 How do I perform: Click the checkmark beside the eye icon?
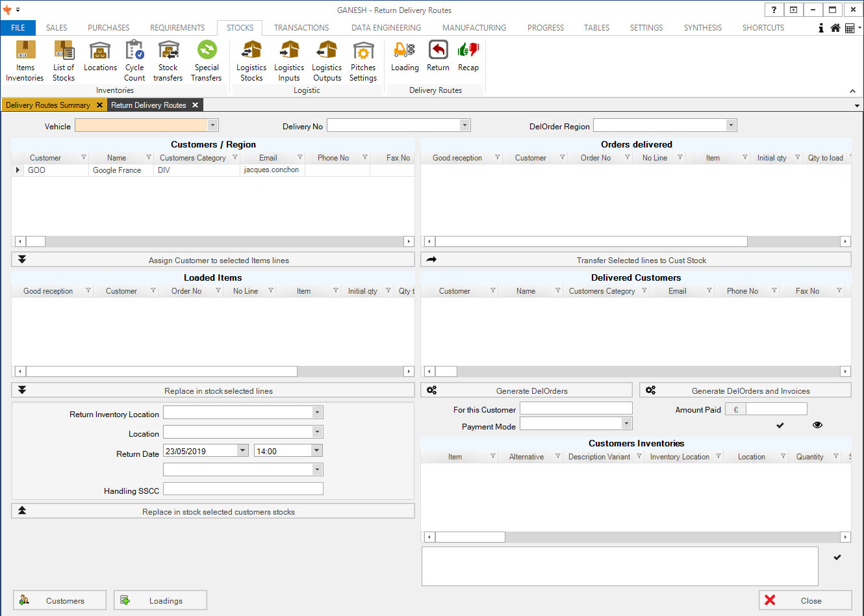point(780,426)
